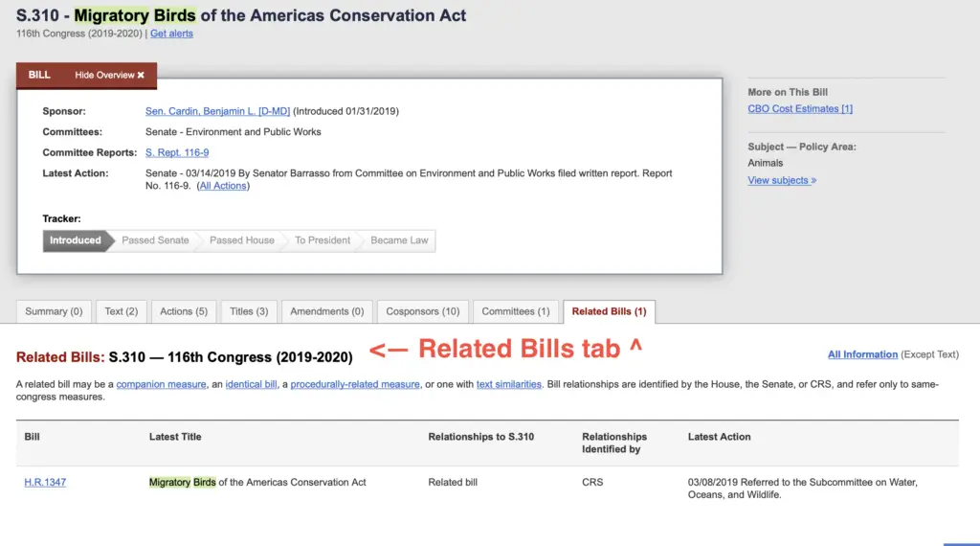Open the Get alerts link
Image resolution: width=980 pixels, height=546 pixels.
(x=171, y=34)
